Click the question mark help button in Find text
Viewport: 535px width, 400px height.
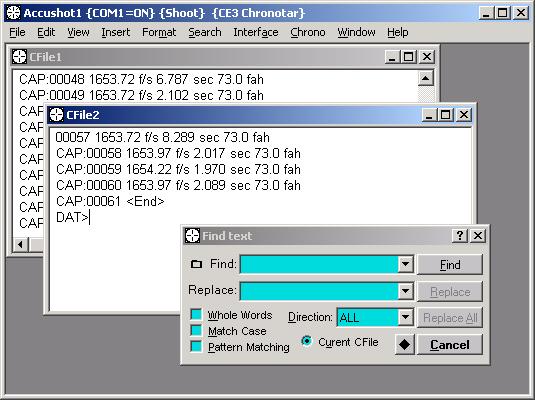coord(460,235)
